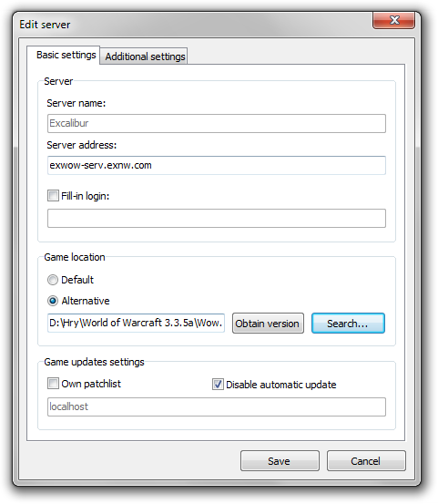
Task: Open the Search... file browser button
Action: click(x=348, y=323)
